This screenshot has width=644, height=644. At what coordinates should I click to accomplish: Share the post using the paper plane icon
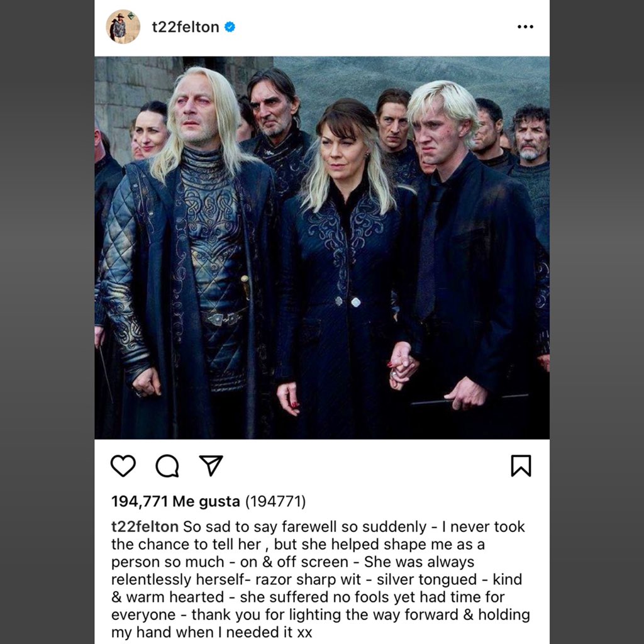click(211, 465)
